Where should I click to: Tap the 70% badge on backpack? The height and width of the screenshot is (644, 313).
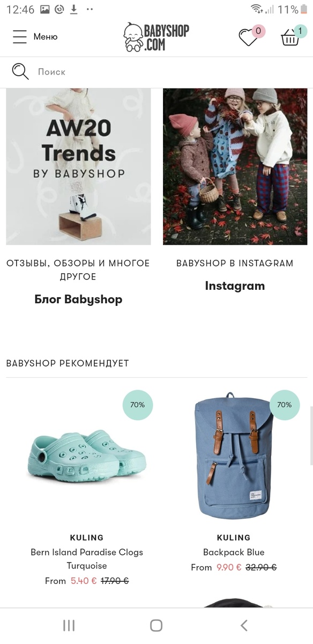pyautogui.click(x=284, y=405)
